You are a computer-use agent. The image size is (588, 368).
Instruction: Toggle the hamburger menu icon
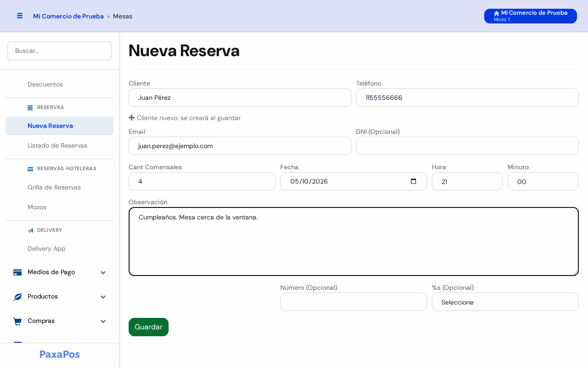tap(20, 16)
